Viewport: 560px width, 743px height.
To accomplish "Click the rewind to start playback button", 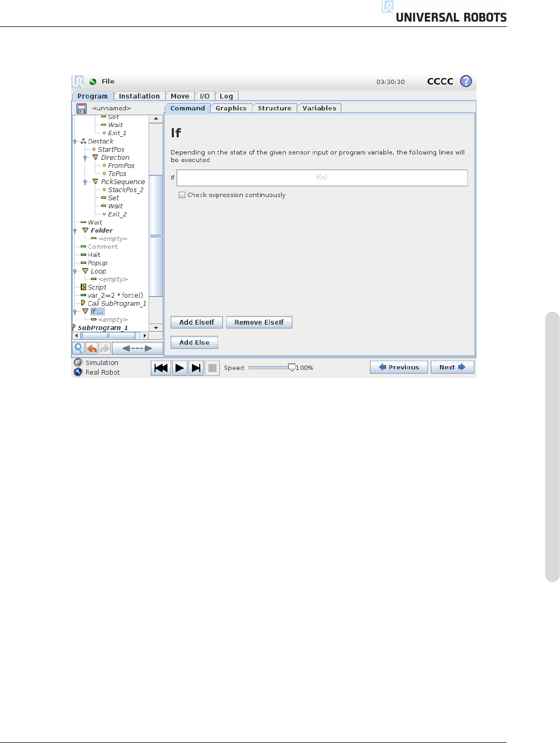I will 161,368.
